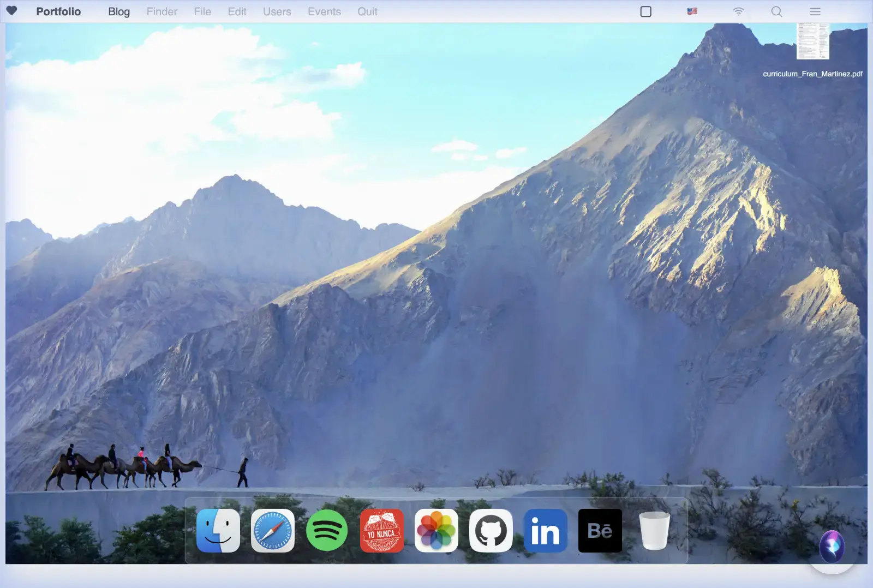Click the heart icon in menu bar
The height and width of the screenshot is (588, 873).
coord(11,11)
